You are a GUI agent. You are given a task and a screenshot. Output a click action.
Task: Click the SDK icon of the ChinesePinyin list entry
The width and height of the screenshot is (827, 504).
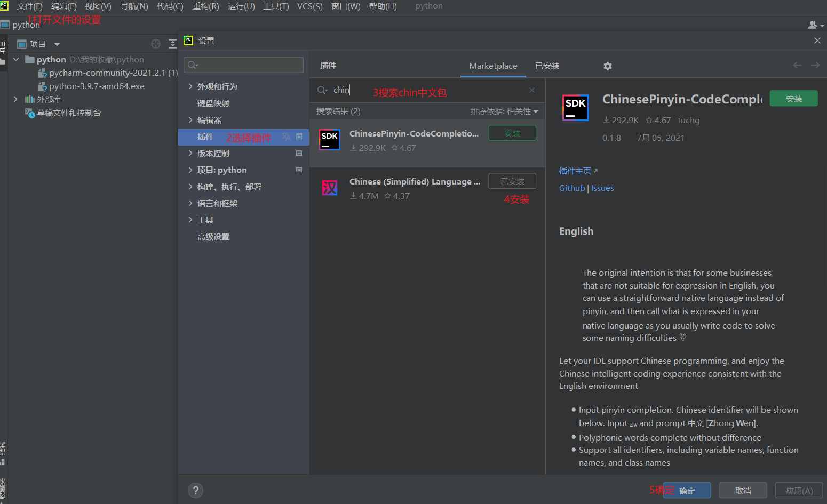pos(330,140)
